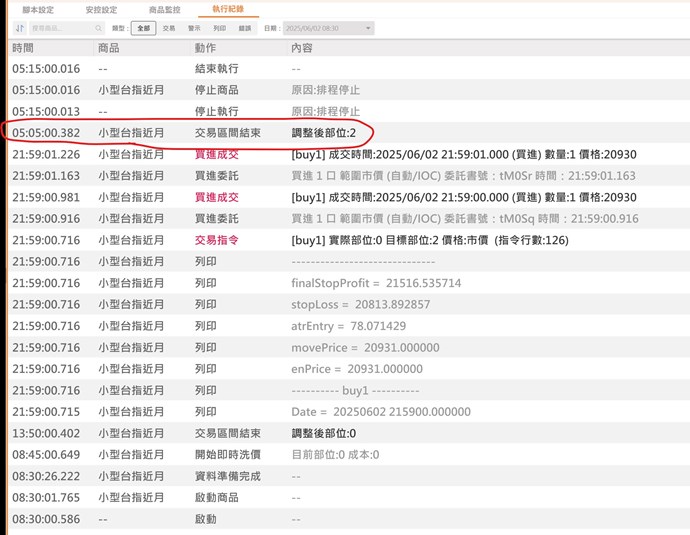Click the 時間 column header
The image size is (690, 535).
point(23,48)
